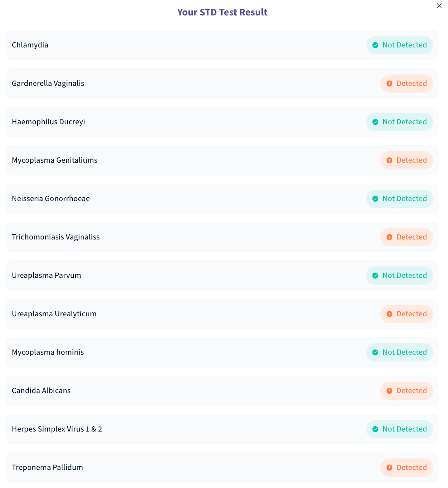Close the STD Test Result dialog
Screen dimensions: 448x488
tap(439, 6)
